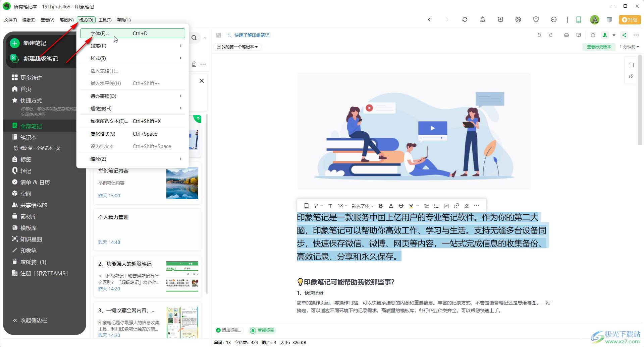Open 我的第一个笔记本 notebook dropdown

tap(237, 47)
